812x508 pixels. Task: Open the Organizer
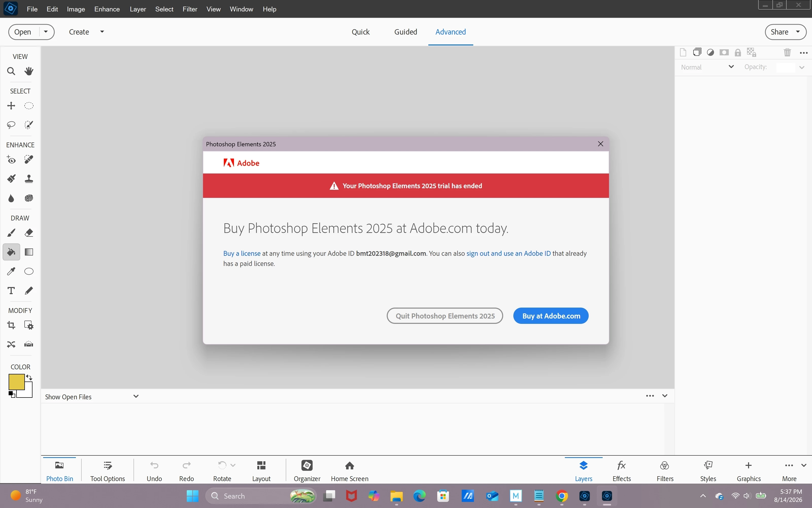click(x=307, y=470)
